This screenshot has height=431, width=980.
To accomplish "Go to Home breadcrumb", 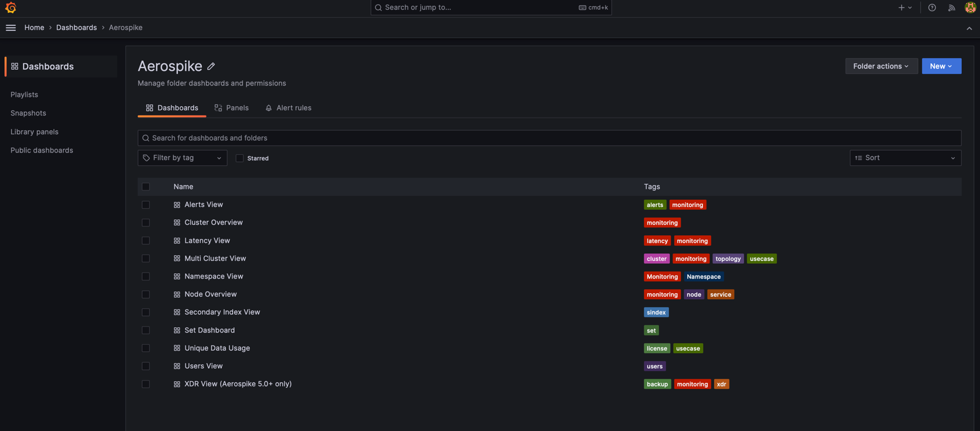I will (34, 28).
